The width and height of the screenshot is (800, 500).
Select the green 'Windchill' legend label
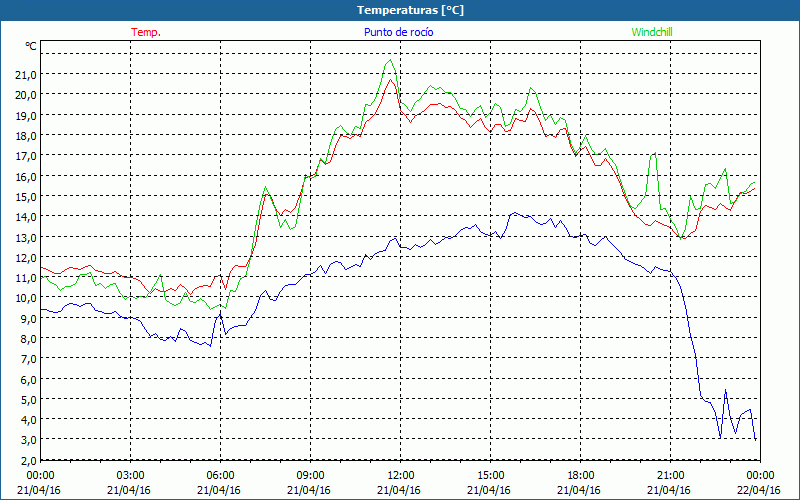point(652,32)
